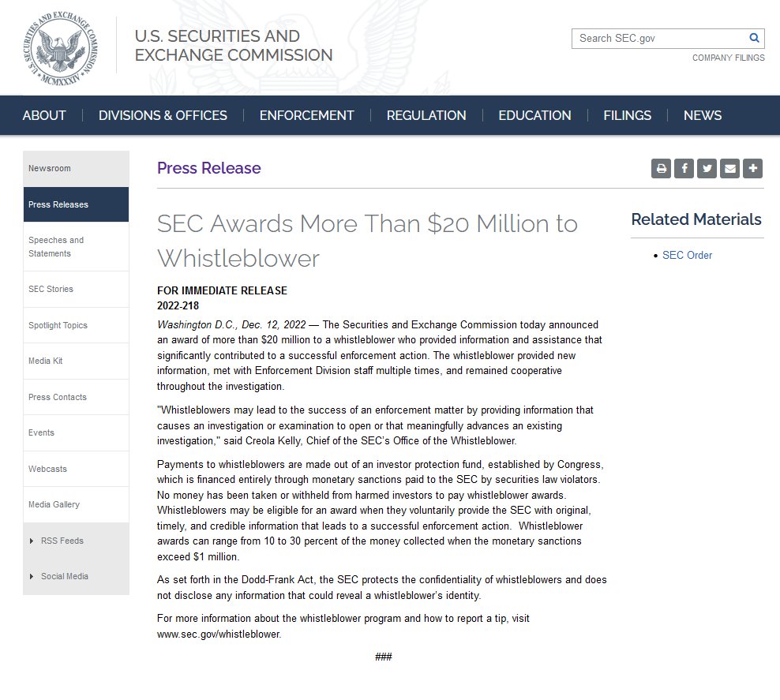Image resolution: width=780 pixels, height=700 pixels.
Task: Open the EDUCATION menu
Action: pyautogui.click(x=534, y=115)
